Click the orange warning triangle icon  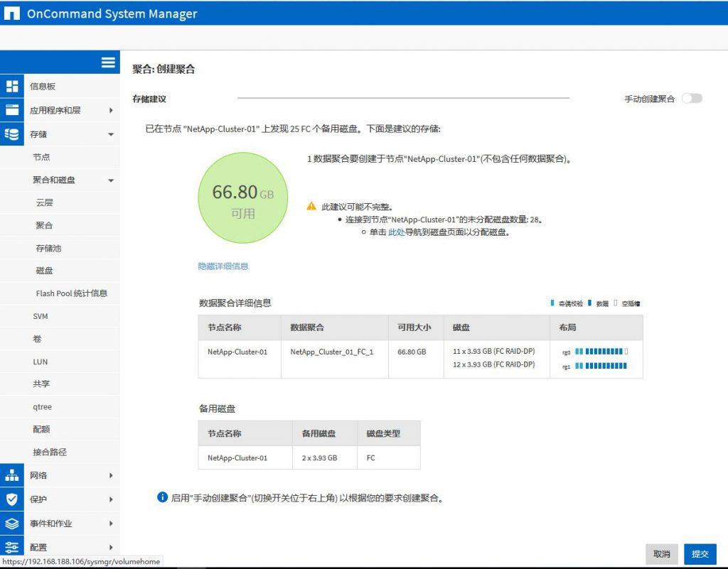coord(311,206)
